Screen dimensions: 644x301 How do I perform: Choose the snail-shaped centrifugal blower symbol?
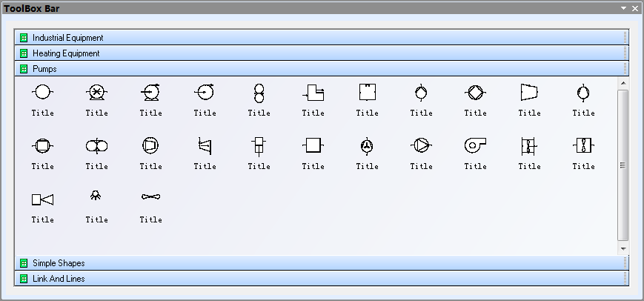[x=475, y=145]
